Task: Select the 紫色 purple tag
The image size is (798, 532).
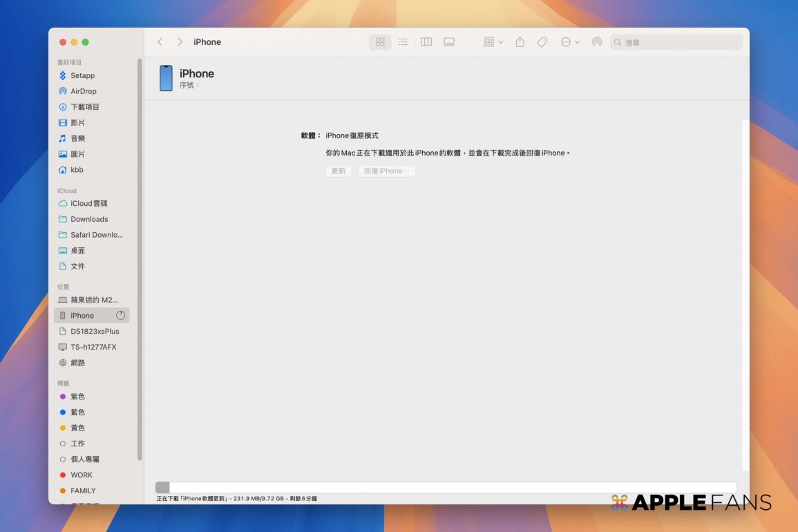Action: coord(77,397)
